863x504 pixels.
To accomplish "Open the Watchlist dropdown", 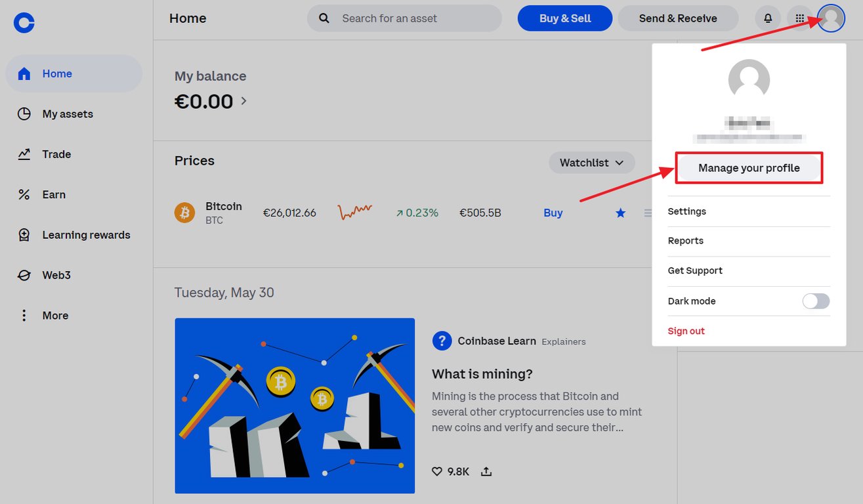I will (x=591, y=162).
